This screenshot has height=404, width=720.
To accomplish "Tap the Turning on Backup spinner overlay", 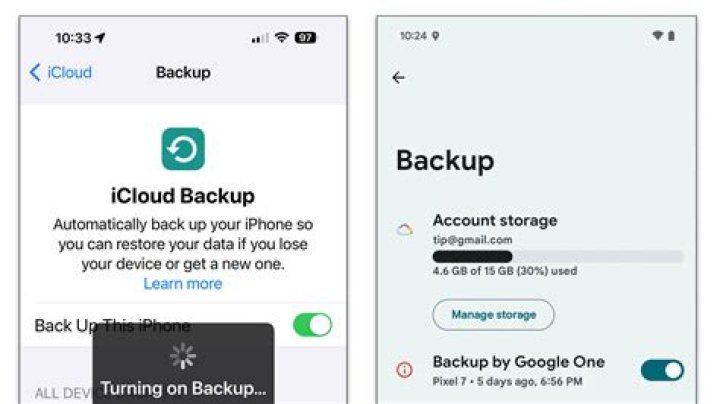I will [183, 364].
